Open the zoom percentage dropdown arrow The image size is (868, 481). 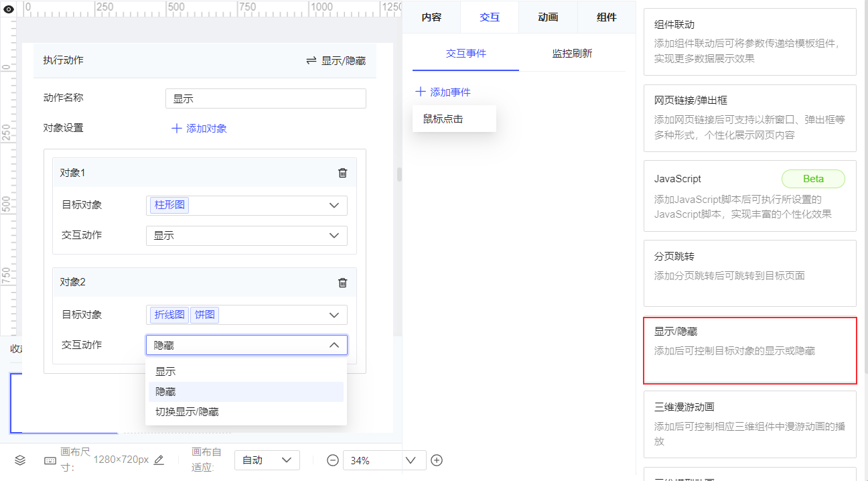(x=411, y=460)
